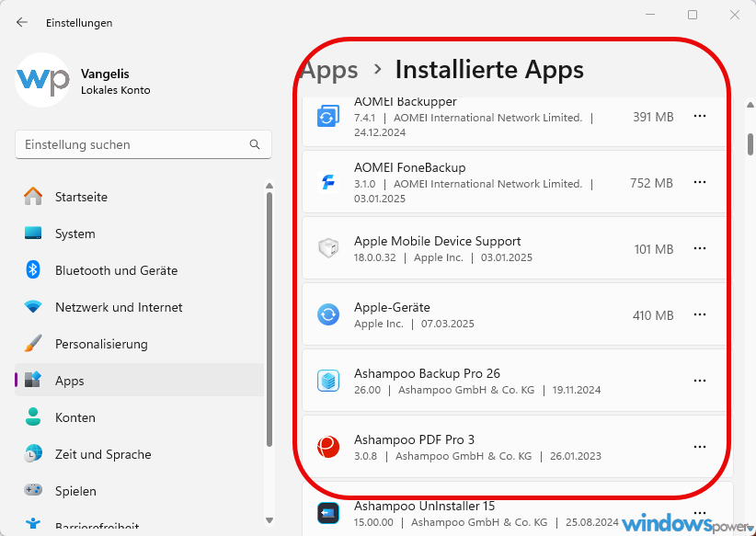Click the Apps breadcrumb link
The height and width of the screenshot is (536, 756).
click(x=330, y=71)
